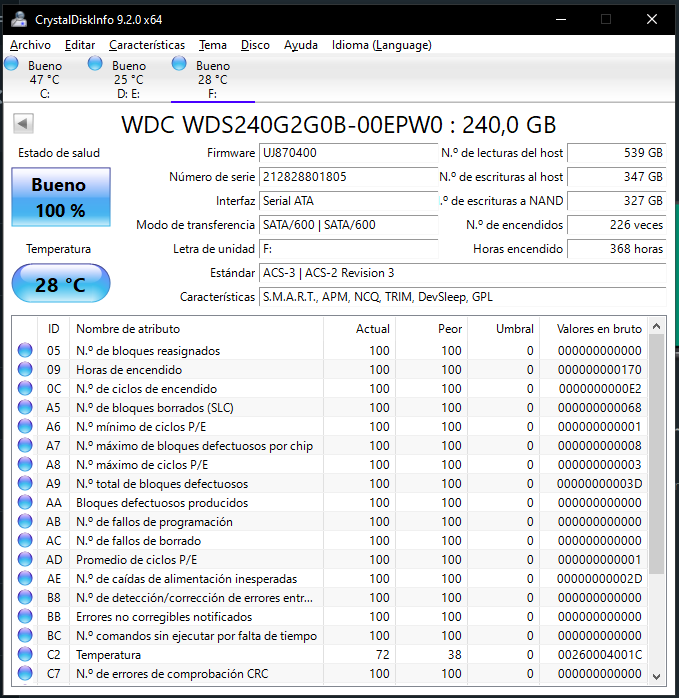
Task: Open the Disco menu
Action: pos(255,45)
